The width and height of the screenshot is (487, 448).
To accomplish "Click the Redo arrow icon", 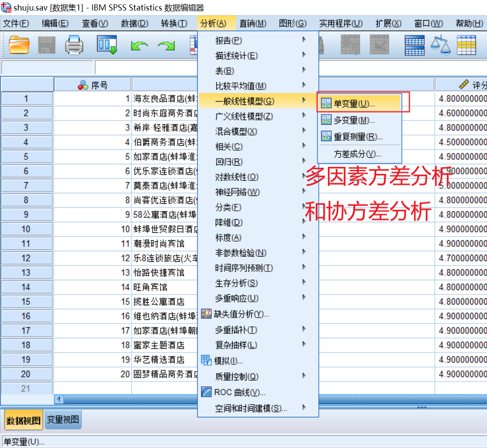I will (x=167, y=46).
